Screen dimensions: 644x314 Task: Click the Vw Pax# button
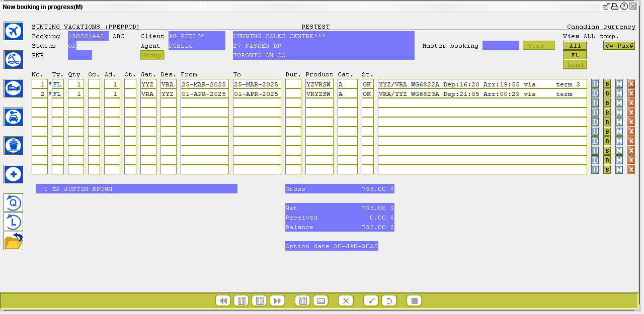pyautogui.click(x=619, y=46)
